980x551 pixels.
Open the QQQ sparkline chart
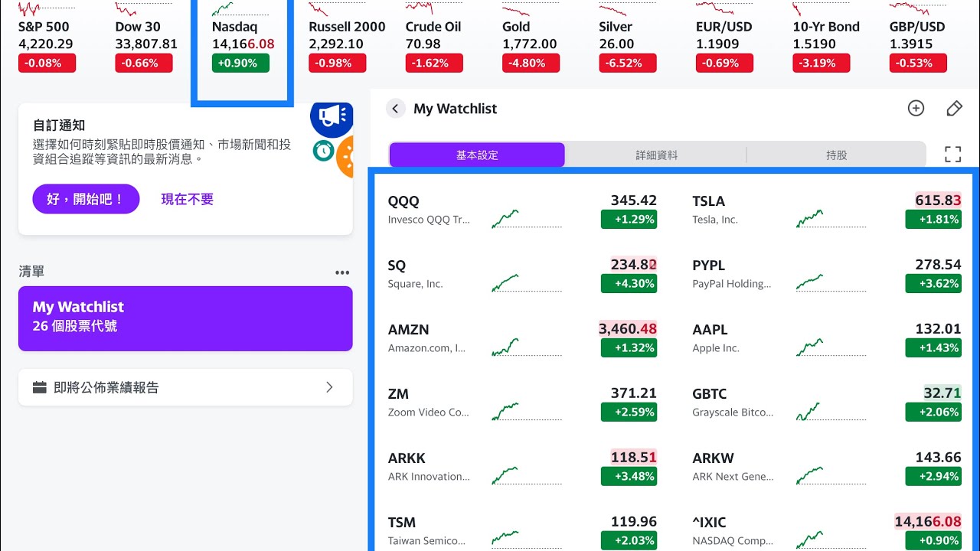[x=526, y=219]
